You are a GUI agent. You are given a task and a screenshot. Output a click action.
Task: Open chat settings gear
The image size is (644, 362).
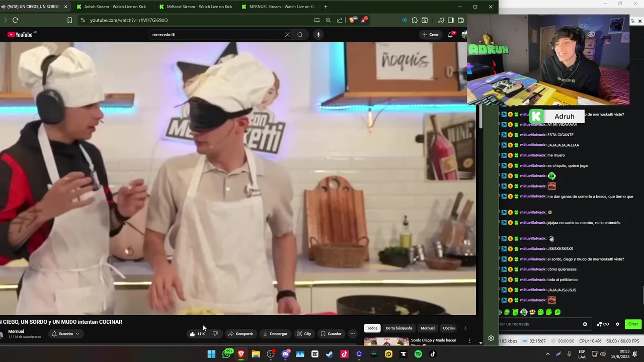[x=617, y=324]
